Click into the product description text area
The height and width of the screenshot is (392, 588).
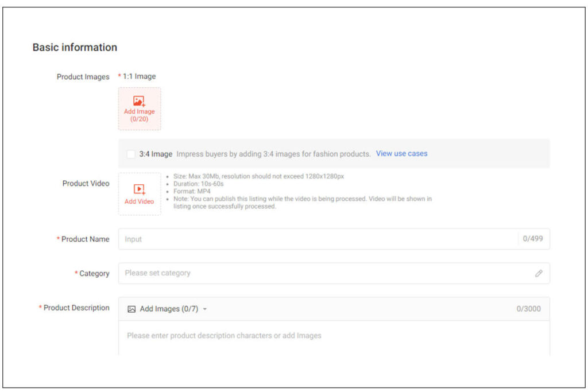333,339
